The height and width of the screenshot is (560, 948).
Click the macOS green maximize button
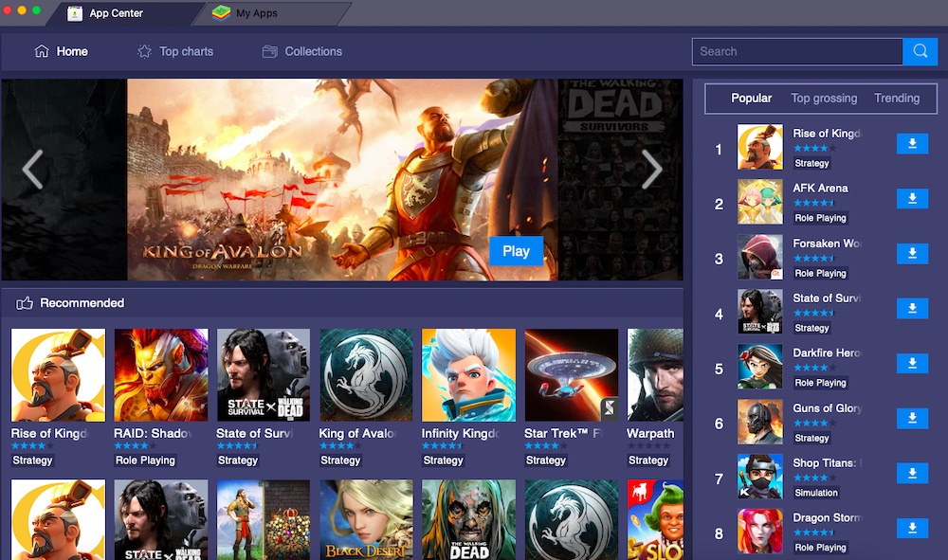click(x=36, y=10)
